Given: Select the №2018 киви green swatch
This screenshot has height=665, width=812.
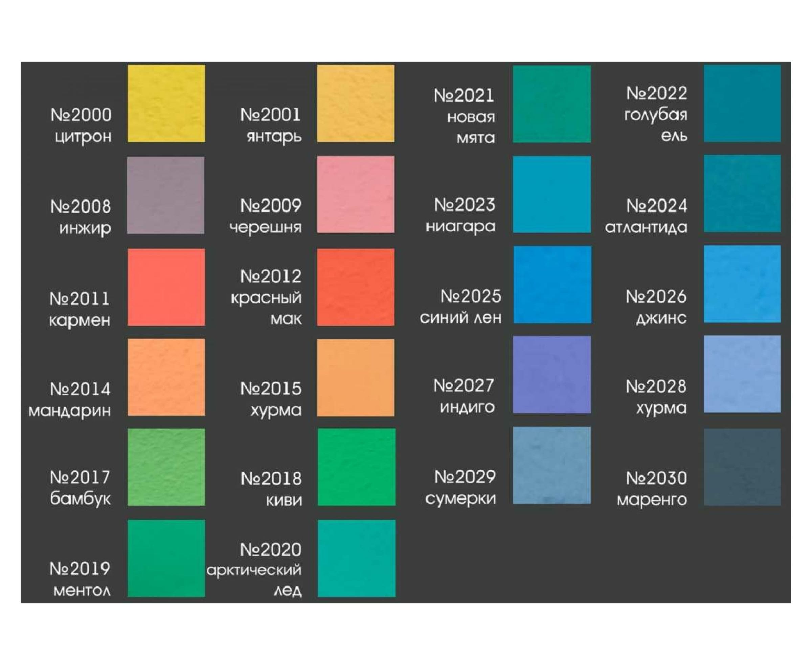Looking at the screenshot, I should (356, 467).
